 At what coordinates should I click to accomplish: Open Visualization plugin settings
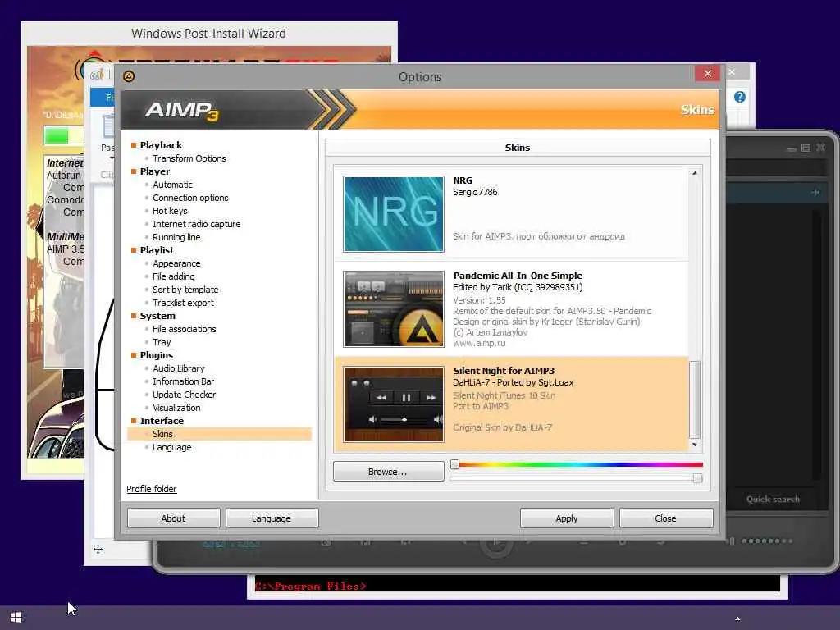pyautogui.click(x=176, y=408)
